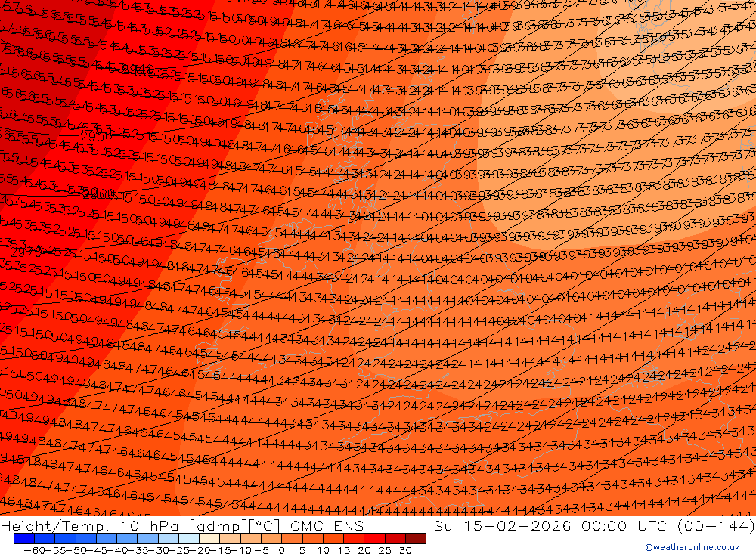Choose the red swatch between 15 and 20
The width and height of the screenshot is (756, 554).
[x=354, y=539]
